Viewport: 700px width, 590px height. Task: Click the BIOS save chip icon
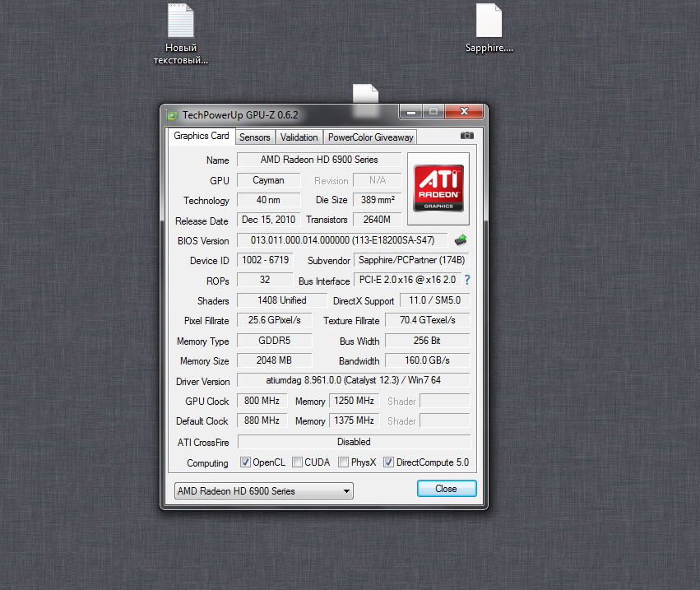pyautogui.click(x=461, y=240)
